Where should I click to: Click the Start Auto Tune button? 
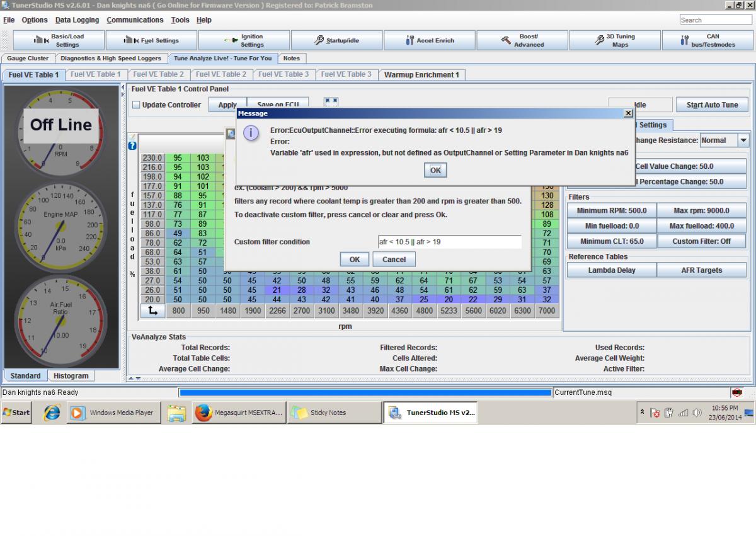tap(712, 105)
